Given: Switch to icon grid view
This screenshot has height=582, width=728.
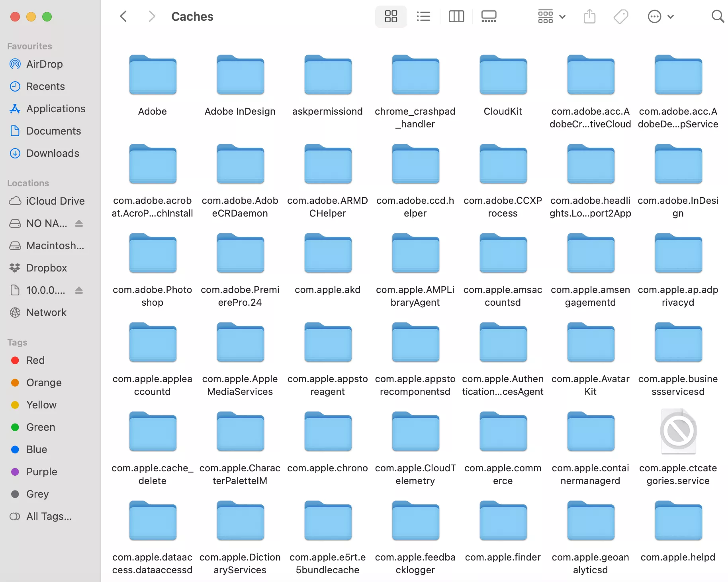Looking at the screenshot, I should (x=391, y=16).
